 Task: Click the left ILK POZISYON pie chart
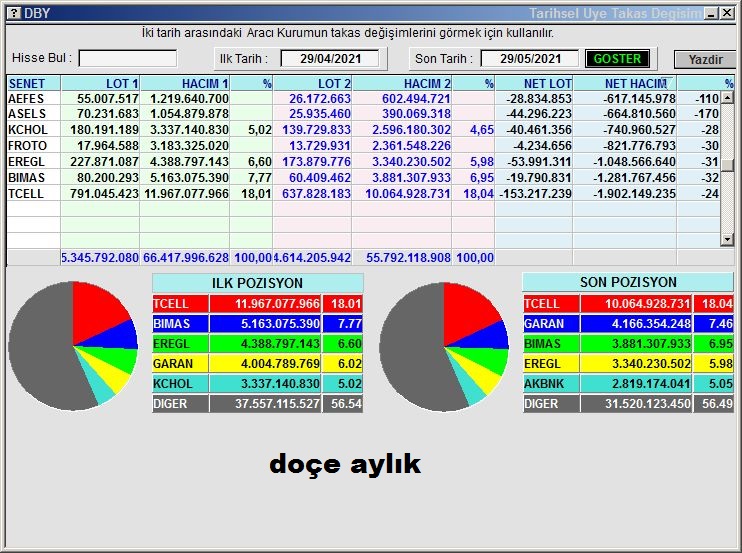pos(73,346)
